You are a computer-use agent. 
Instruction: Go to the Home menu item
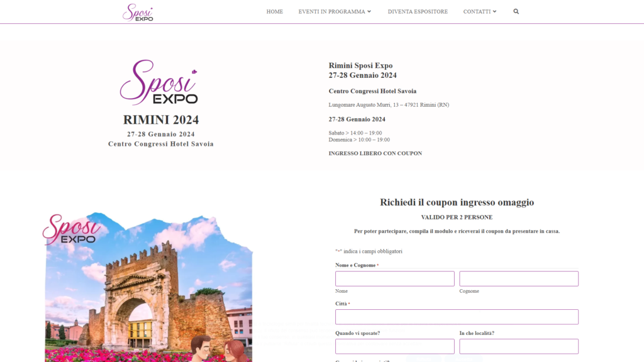[274, 11]
